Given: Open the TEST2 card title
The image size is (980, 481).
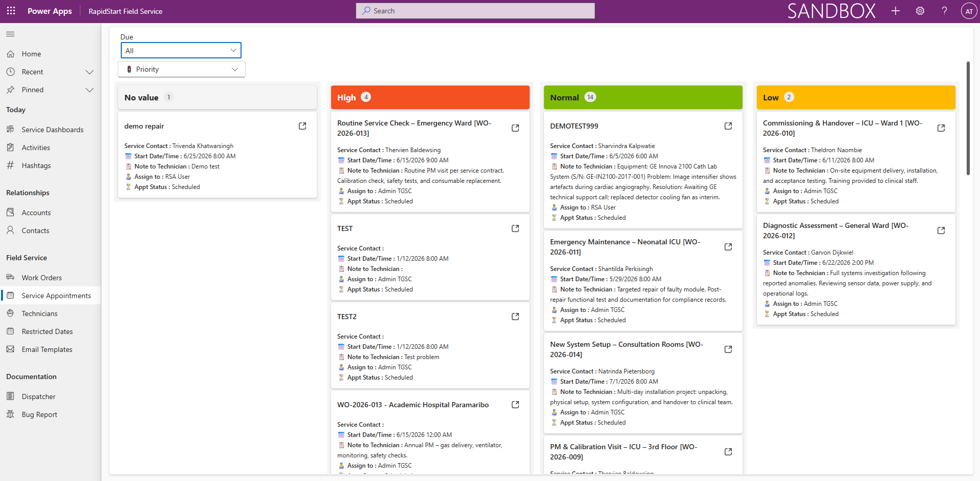Looking at the screenshot, I should 347,317.
